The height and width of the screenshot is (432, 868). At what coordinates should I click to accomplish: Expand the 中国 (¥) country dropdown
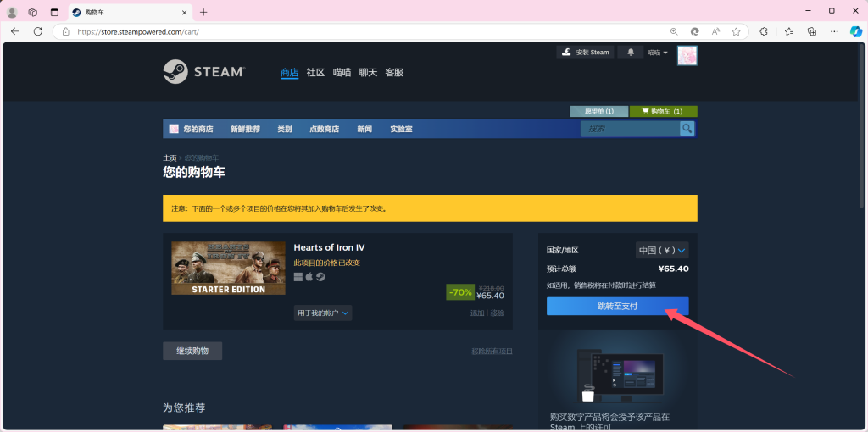click(x=662, y=250)
